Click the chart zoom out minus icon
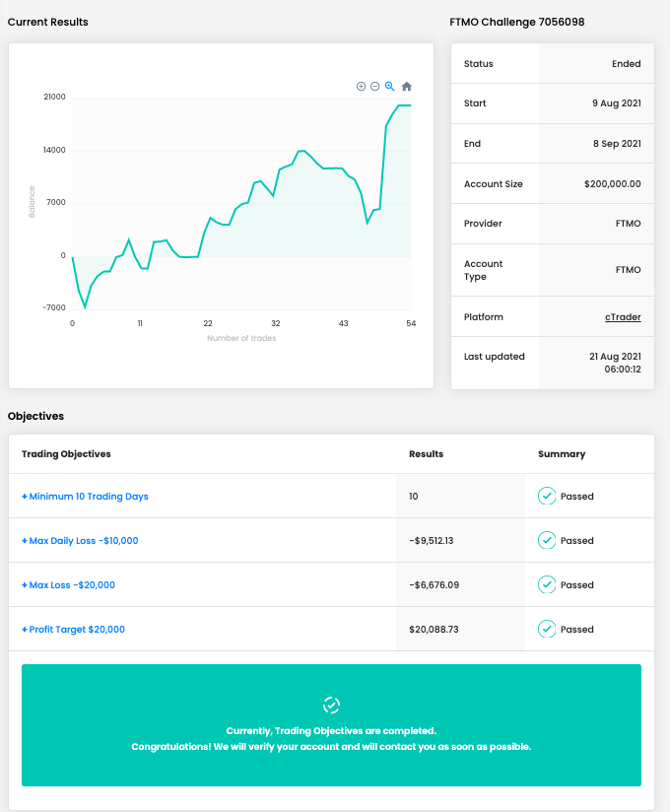The image size is (670, 812). 374,87
